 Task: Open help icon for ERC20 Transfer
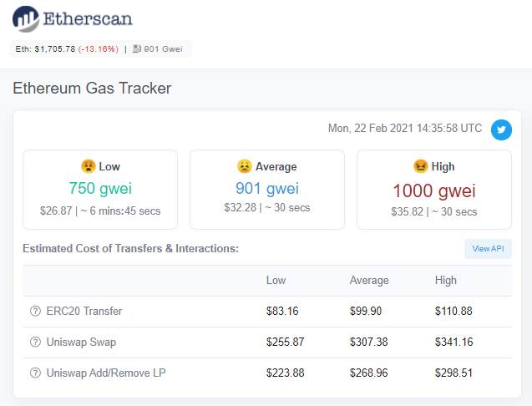coord(35,311)
